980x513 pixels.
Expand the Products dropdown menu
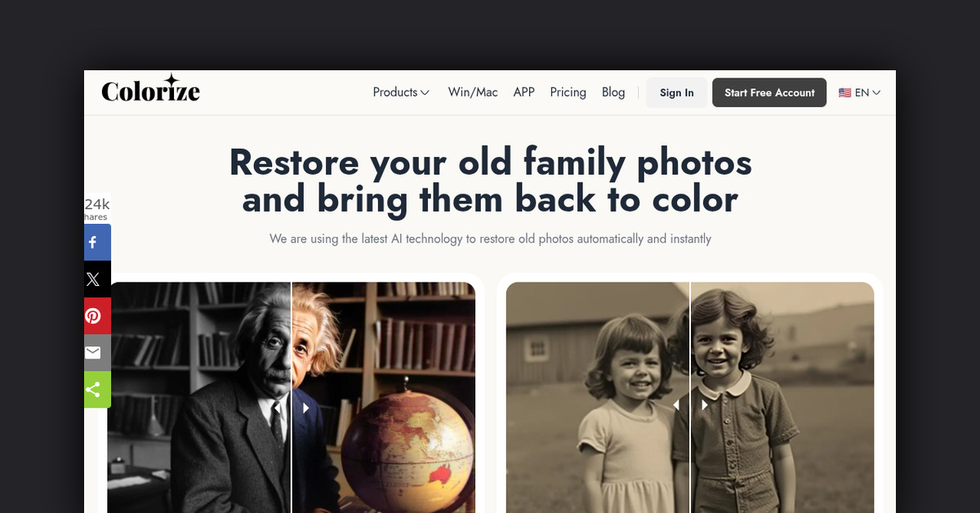coord(401,92)
